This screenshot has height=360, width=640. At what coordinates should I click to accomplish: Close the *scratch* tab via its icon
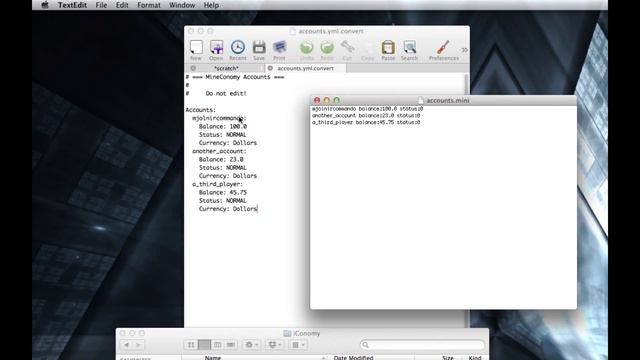coord(193,68)
